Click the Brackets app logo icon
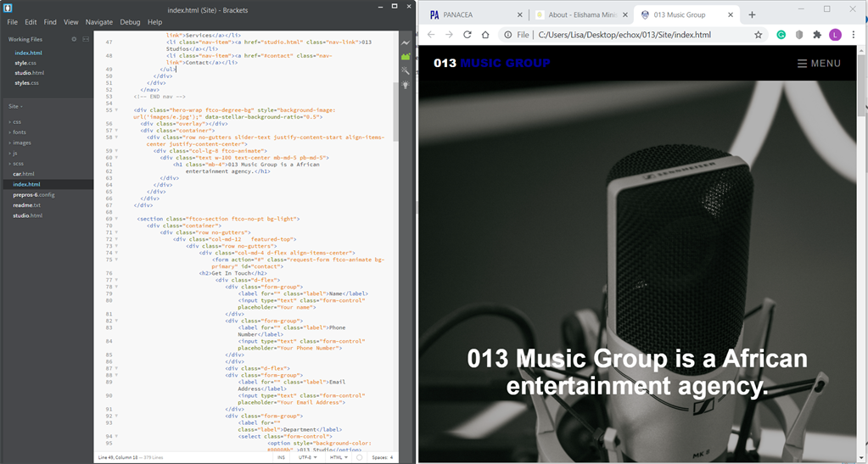Image resolution: width=868 pixels, height=464 pixels. point(8,8)
